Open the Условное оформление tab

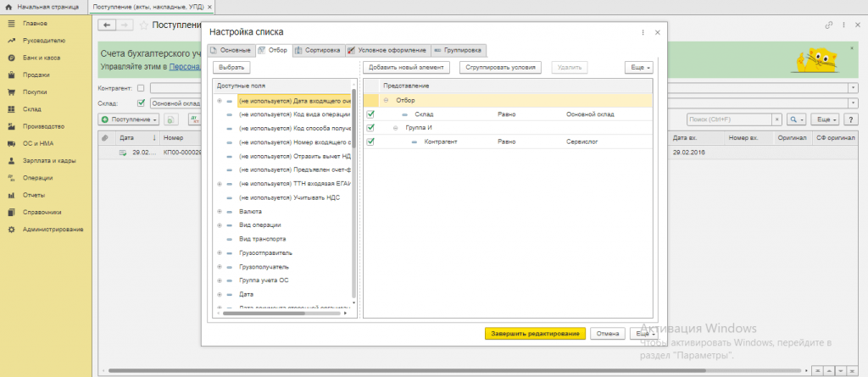pyautogui.click(x=387, y=50)
